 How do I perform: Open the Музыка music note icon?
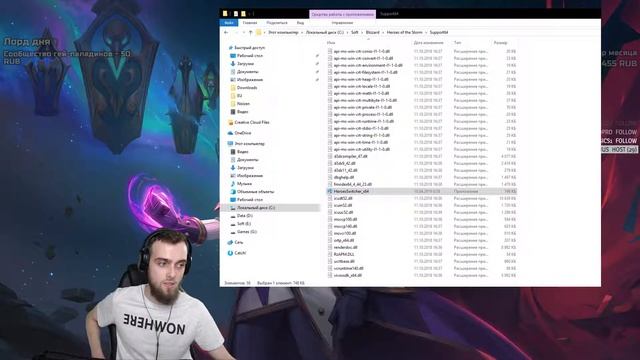[x=233, y=184]
